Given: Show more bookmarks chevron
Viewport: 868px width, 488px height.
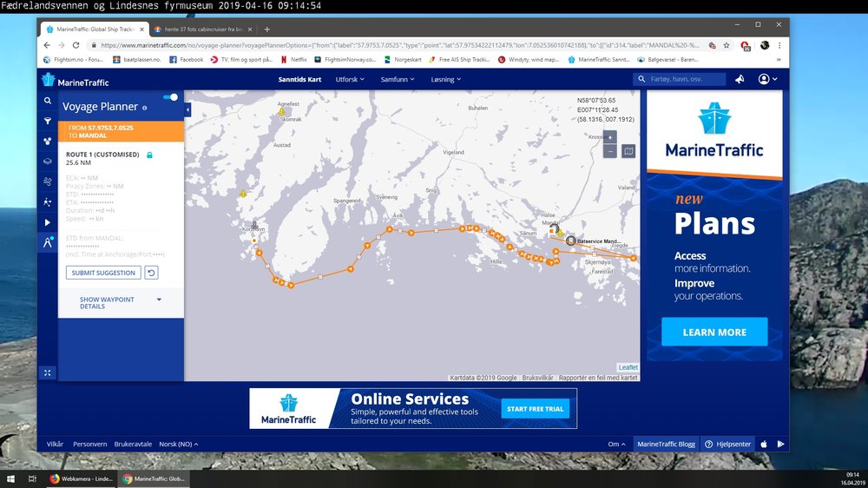Looking at the screenshot, I should [779, 59].
